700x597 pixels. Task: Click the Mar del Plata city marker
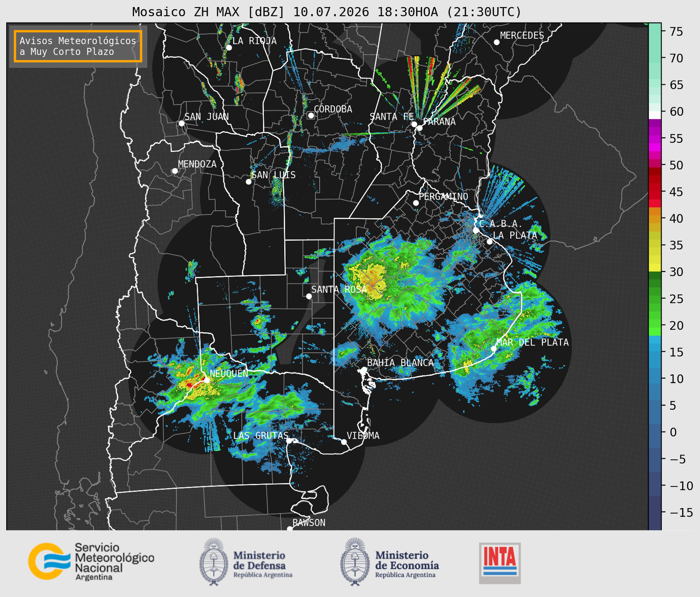pos(494,349)
